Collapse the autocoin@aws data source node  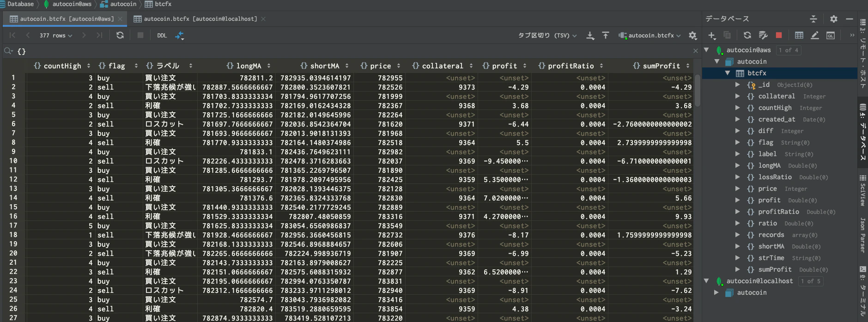coord(706,50)
